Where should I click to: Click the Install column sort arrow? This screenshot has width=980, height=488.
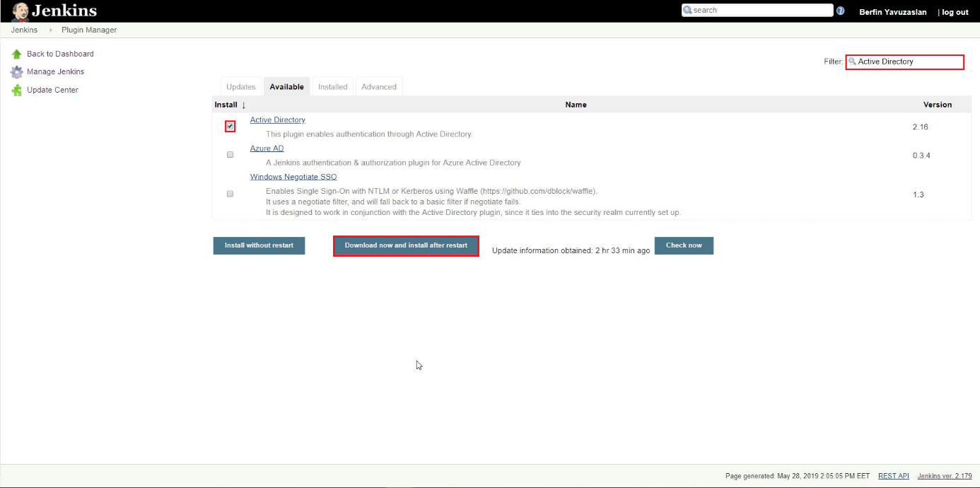pos(243,105)
